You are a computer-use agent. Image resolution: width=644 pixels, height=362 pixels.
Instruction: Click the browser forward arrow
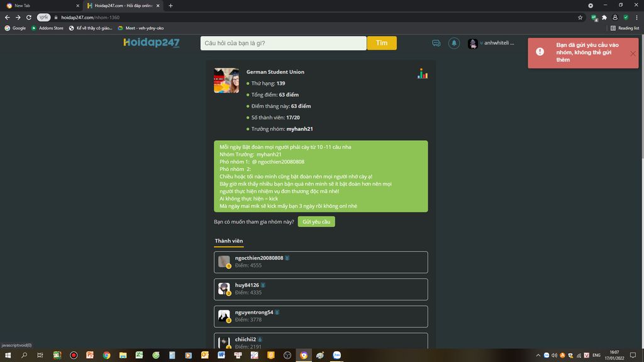coord(18,17)
